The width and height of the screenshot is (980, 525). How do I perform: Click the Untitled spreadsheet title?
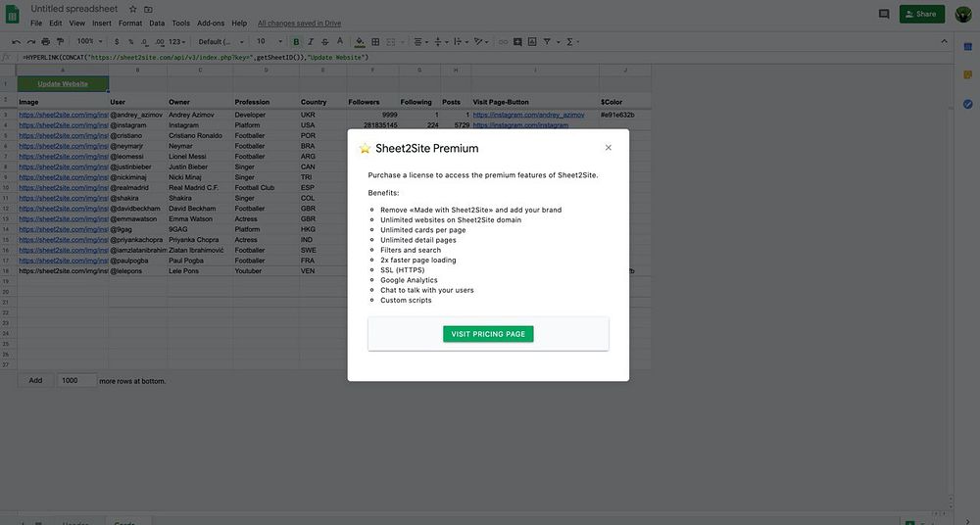(x=74, y=9)
